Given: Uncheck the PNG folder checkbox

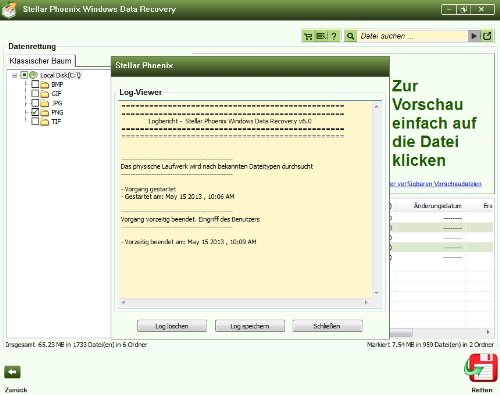Looking at the screenshot, I should point(35,112).
